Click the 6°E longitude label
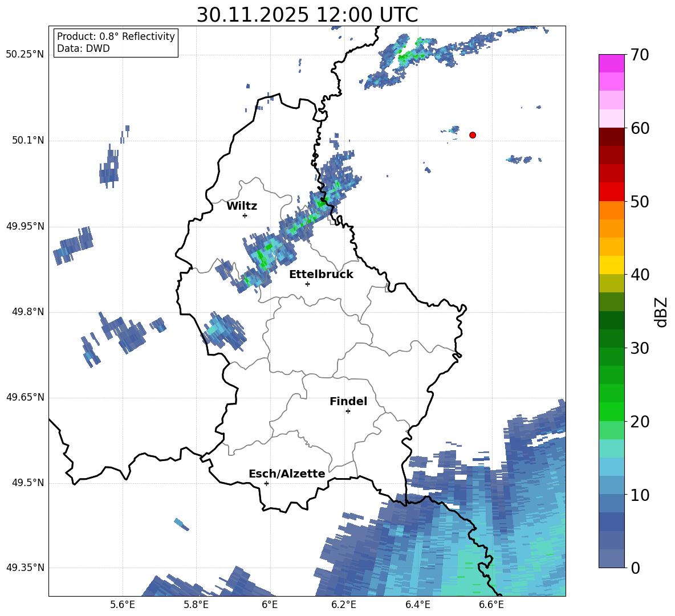675x616 pixels. (x=270, y=605)
